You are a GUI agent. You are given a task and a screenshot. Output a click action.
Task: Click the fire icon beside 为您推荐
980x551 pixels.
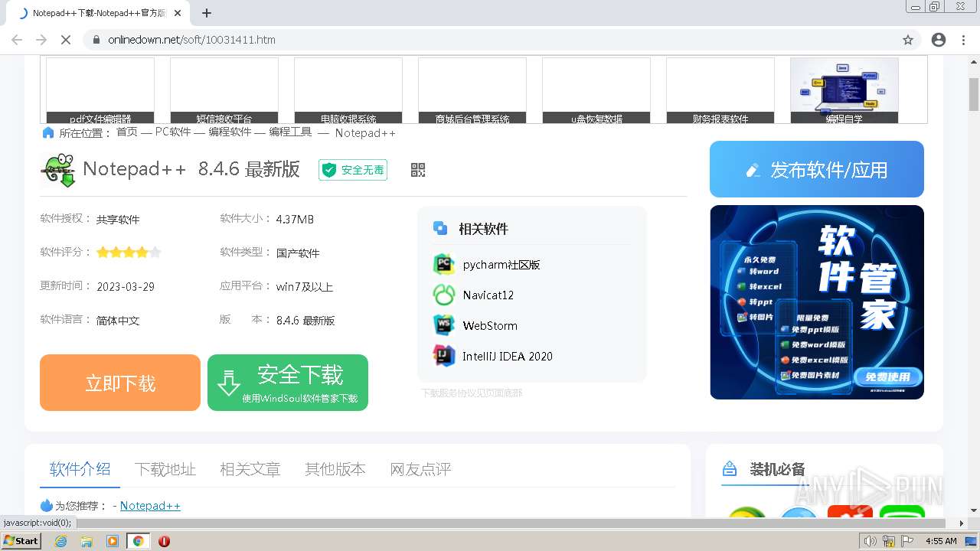pyautogui.click(x=47, y=506)
